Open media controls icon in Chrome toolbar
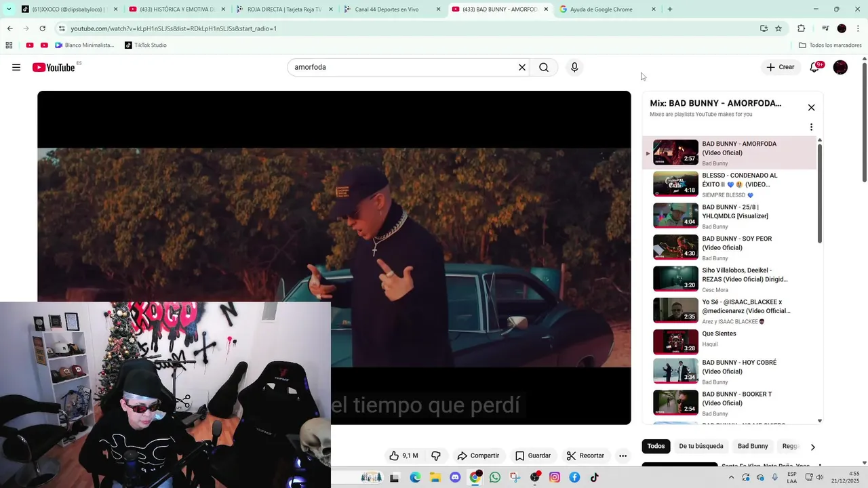Viewport: 868px width, 488px height. 825,28
